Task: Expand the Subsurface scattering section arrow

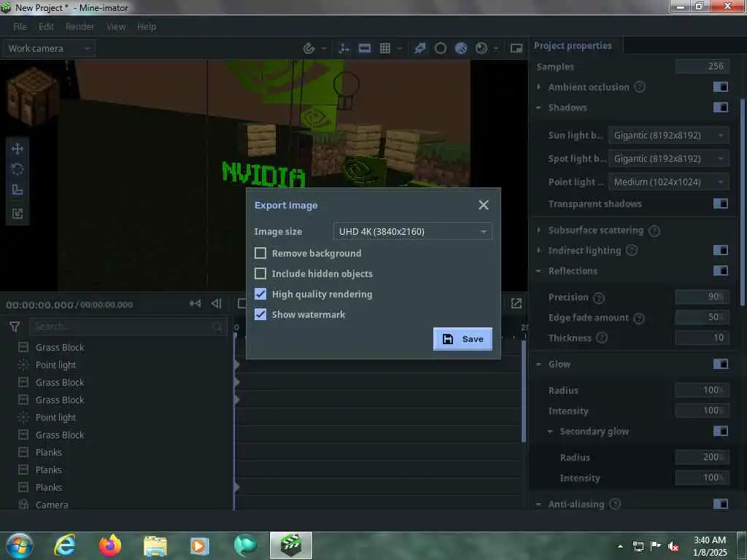Action: coord(539,230)
